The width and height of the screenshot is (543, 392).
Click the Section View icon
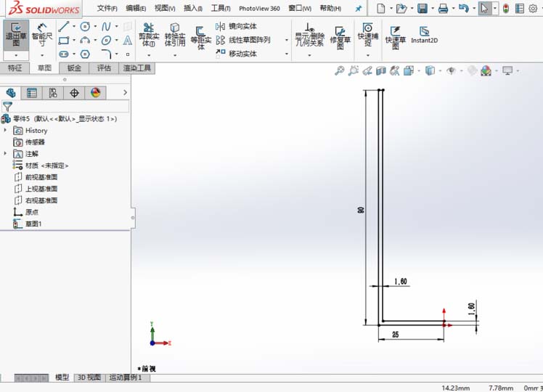point(381,71)
